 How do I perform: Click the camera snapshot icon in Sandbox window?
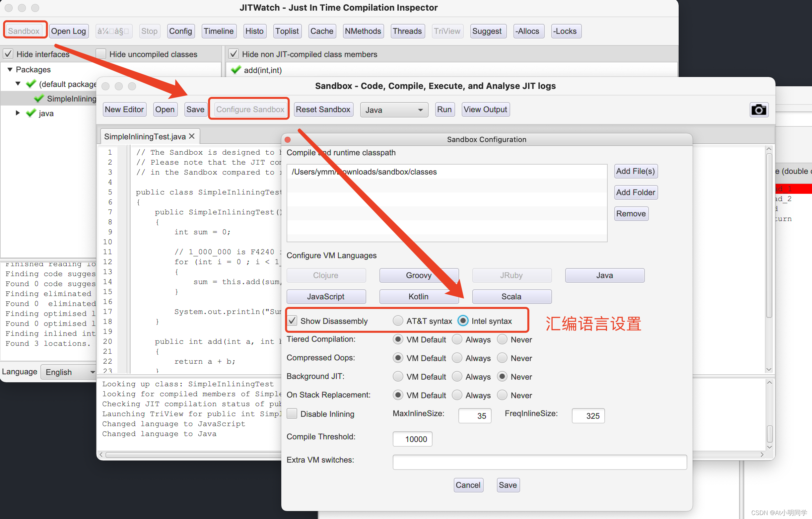[x=759, y=110]
